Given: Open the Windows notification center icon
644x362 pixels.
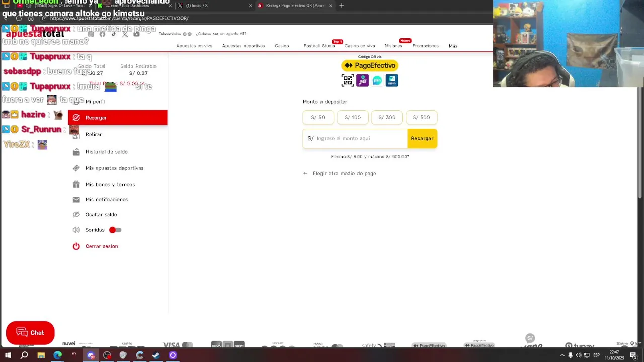Looking at the screenshot, I should coord(633,355).
